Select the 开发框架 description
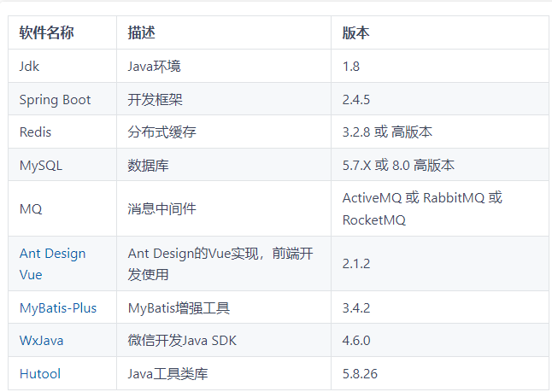This screenshot has height=392, width=552. click(224, 99)
